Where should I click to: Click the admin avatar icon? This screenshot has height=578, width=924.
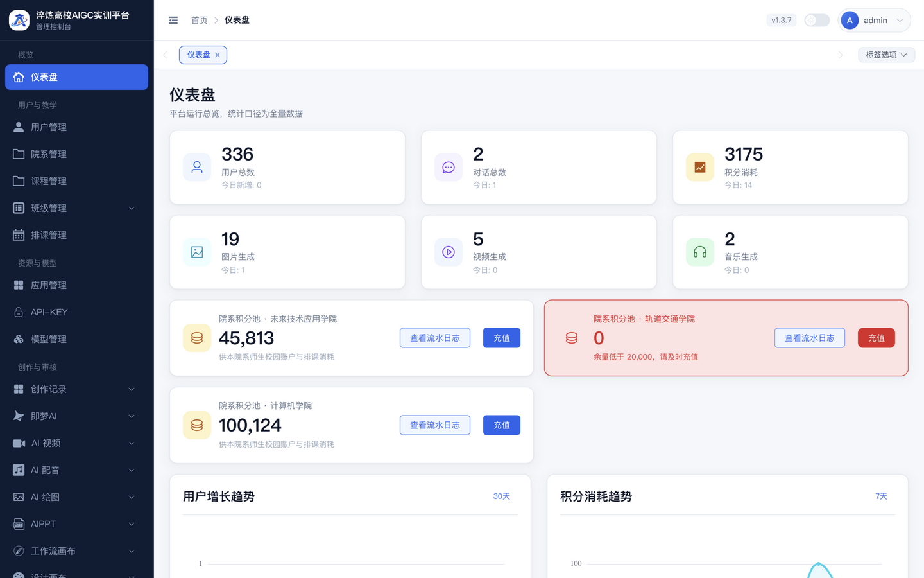tap(850, 21)
